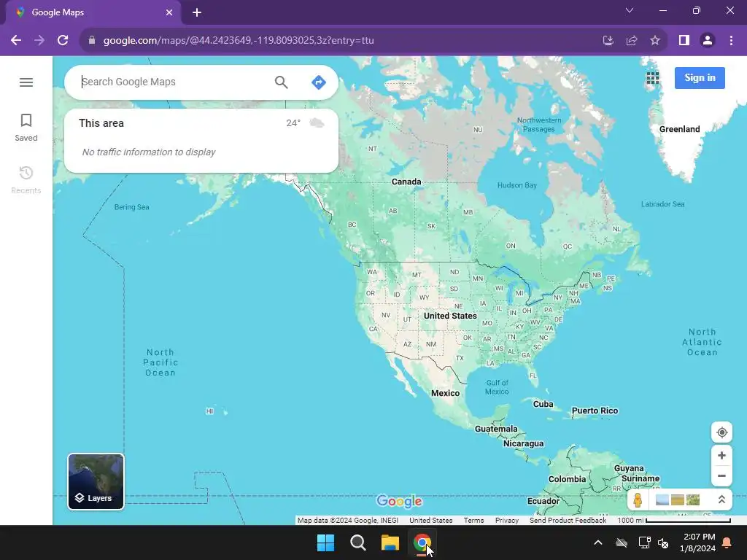Open the Google Maps hamburger menu
This screenshot has width=747, height=560.
click(x=26, y=82)
